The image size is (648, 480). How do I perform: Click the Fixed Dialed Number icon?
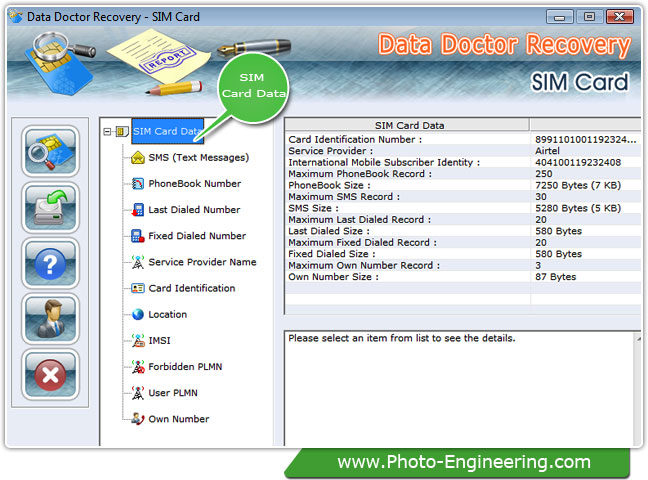[x=137, y=236]
